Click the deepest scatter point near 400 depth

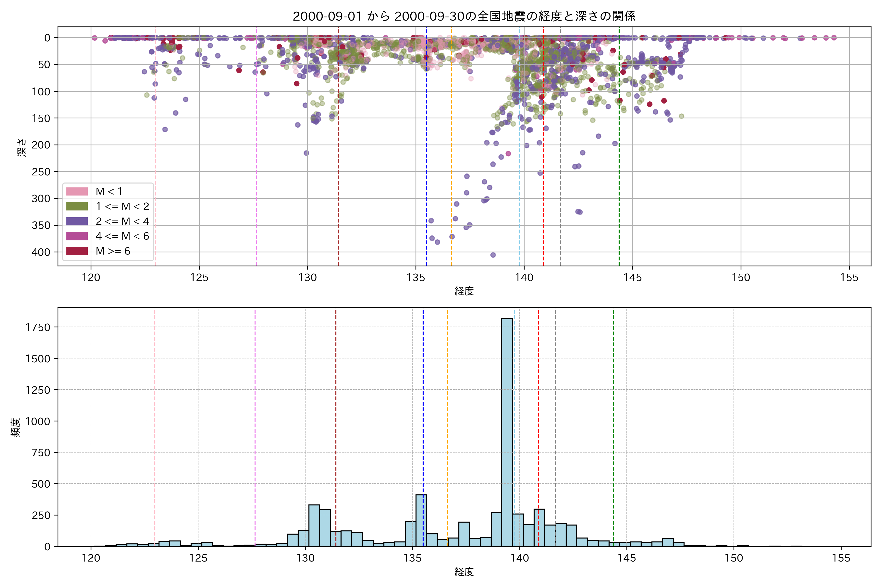(x=493, y=255)
